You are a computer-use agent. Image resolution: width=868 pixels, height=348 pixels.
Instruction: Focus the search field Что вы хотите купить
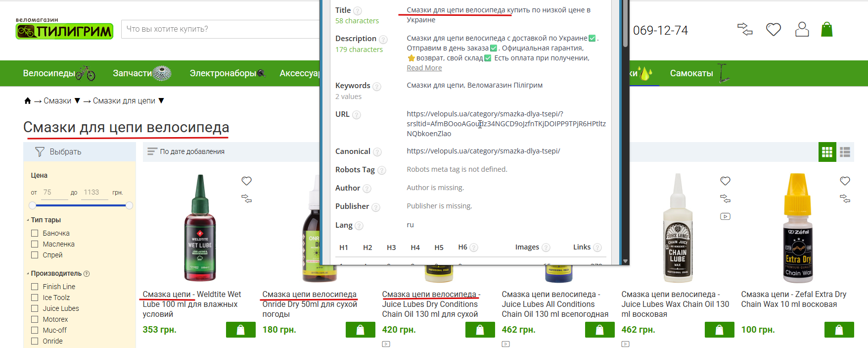222,29
